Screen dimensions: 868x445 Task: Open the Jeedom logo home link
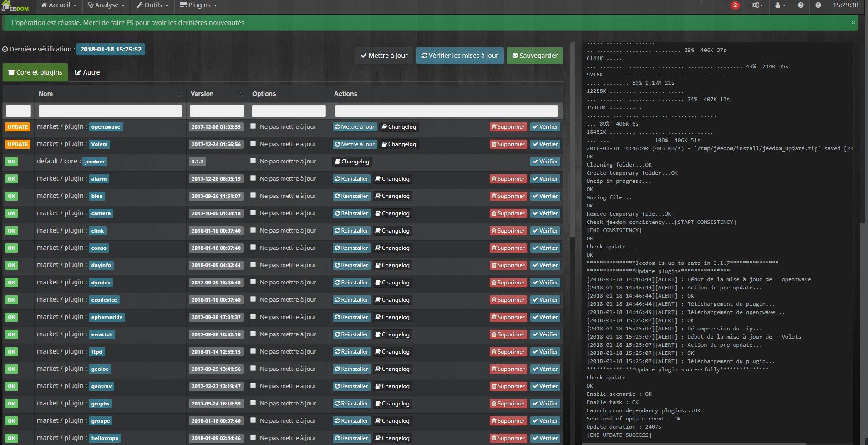pyautogui.click(x=15, y=6)
